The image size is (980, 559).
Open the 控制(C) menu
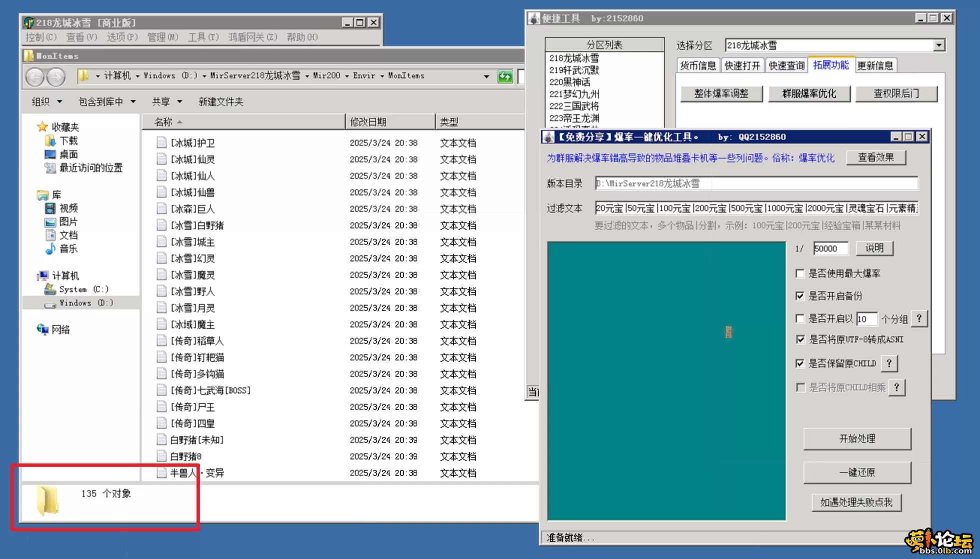coord(41,37)
